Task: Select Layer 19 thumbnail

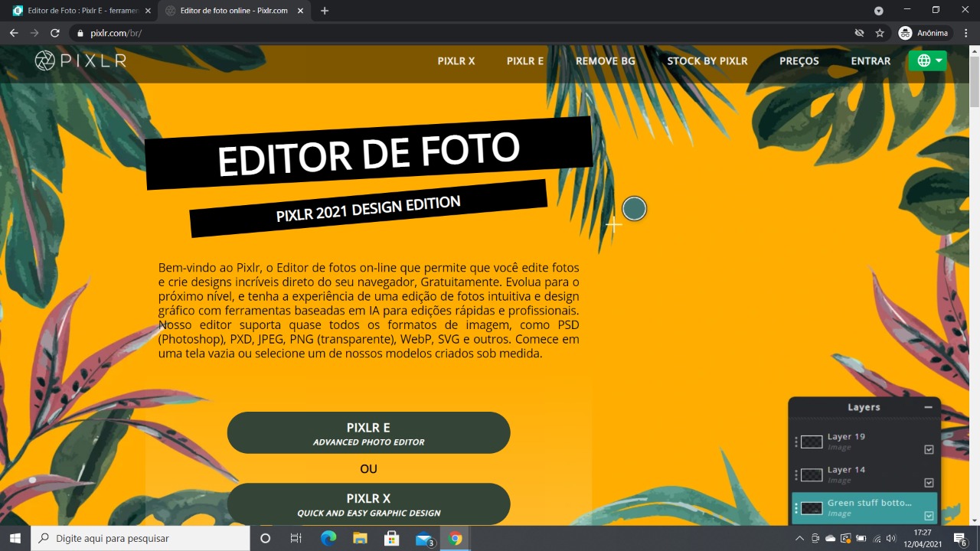Action: 812,442
